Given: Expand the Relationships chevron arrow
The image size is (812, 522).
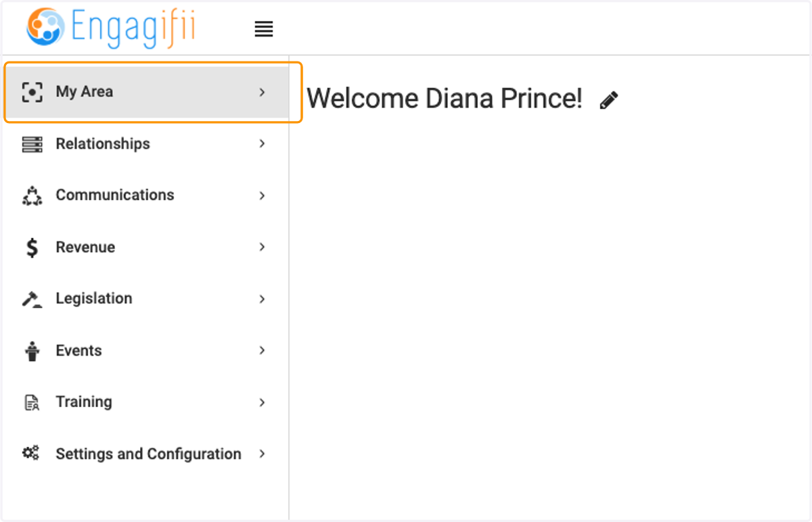Looking at the screenshot, I should (263, 144).
